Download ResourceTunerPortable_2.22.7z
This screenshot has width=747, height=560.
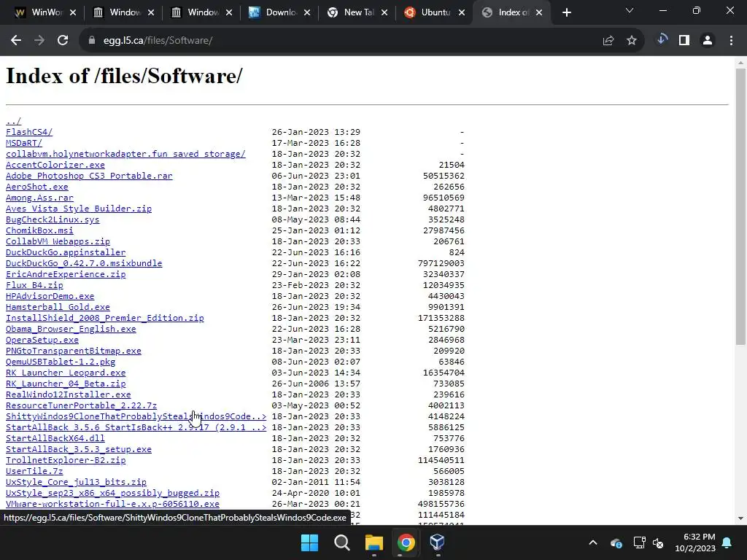(82, 405)
